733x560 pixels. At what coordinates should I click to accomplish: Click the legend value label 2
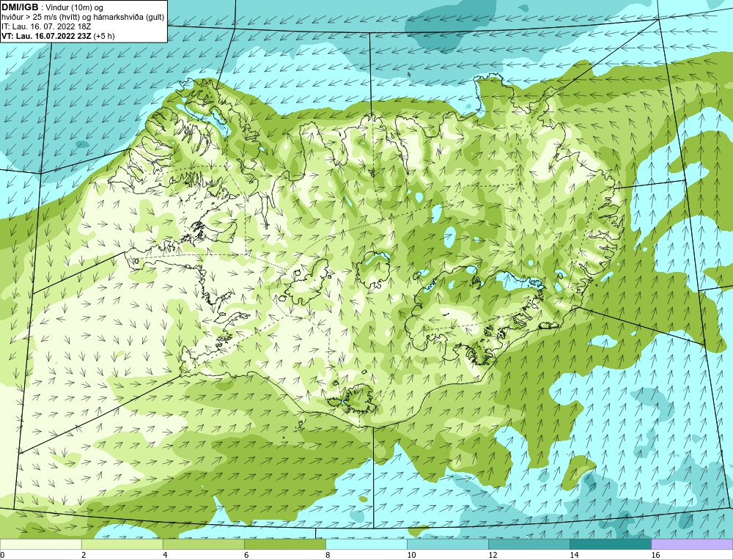[x=84, y=555]
